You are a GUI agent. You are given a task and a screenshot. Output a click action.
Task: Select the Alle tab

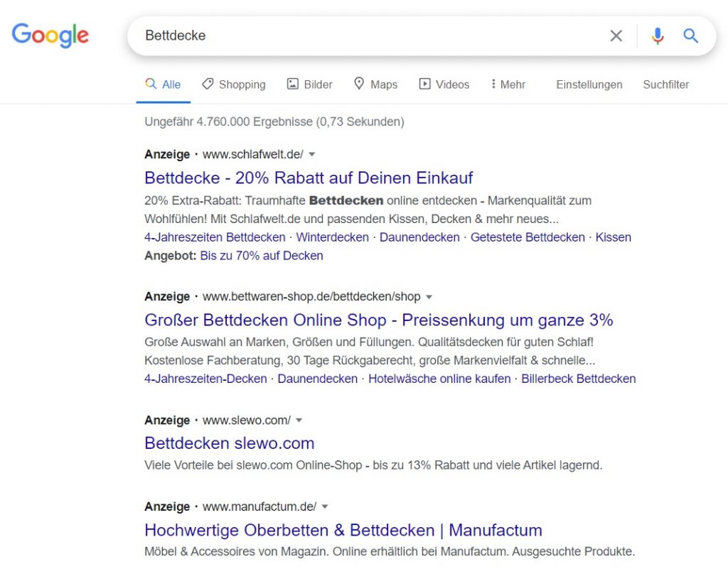click(163, 85)
